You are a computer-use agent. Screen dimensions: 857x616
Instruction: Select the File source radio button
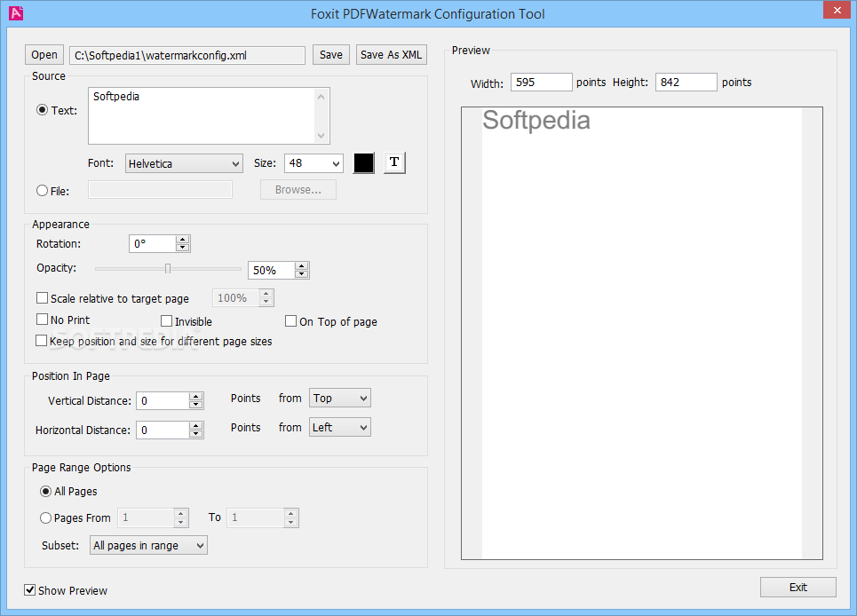pos(42,191)
